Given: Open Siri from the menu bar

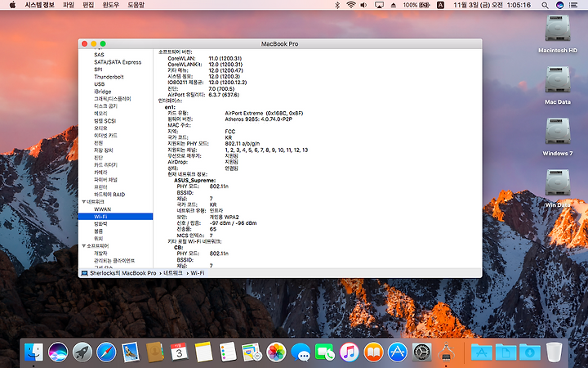Looking at the screenshot, I should point(560,5).
